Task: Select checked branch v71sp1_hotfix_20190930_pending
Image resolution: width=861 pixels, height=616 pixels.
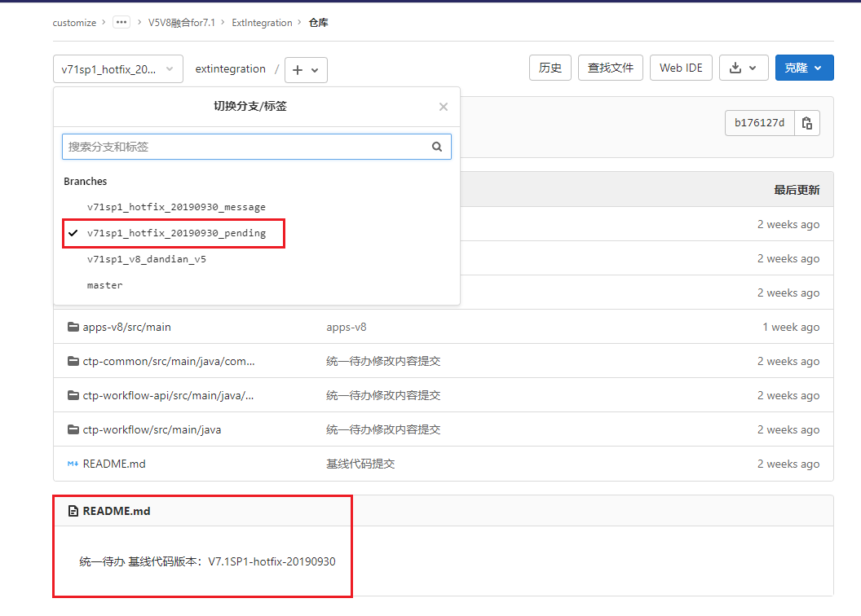Action: click(x=176, y=233)
